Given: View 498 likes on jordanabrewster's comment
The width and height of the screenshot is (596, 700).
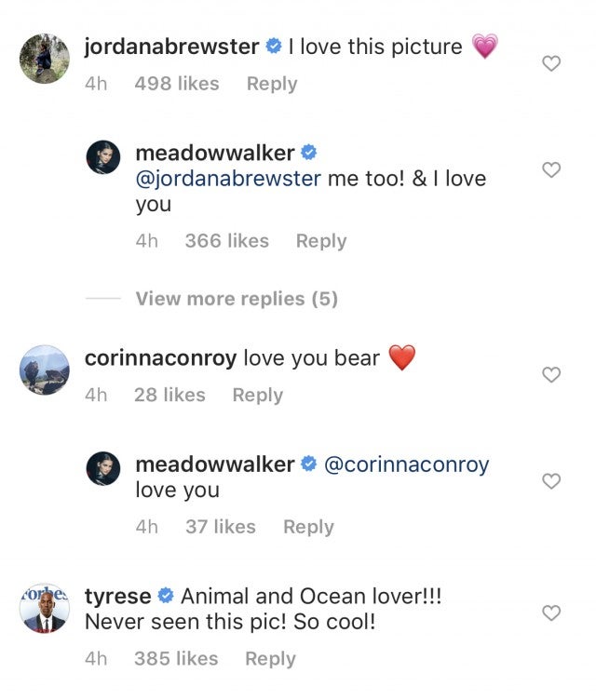Looking at the screenshot, I should point(178,84).
